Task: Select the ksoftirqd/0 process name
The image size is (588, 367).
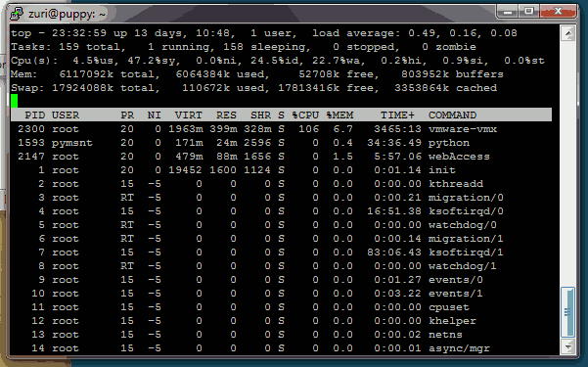Action: click(x=466, y=211)
